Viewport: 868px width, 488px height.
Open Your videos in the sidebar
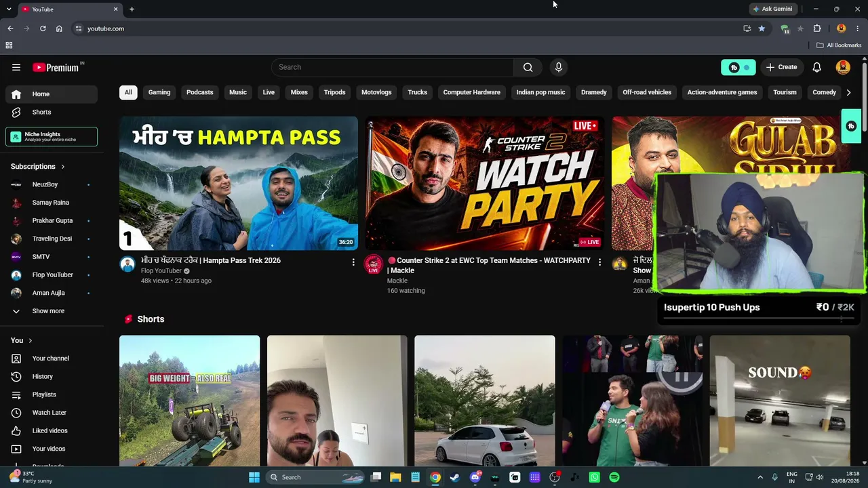tap(52, 449)
